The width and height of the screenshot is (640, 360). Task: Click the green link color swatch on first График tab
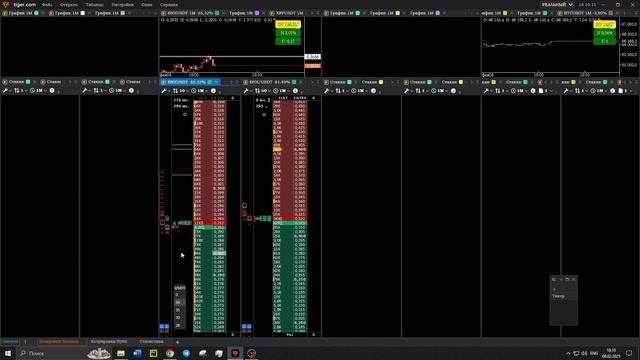coord(36,13)
